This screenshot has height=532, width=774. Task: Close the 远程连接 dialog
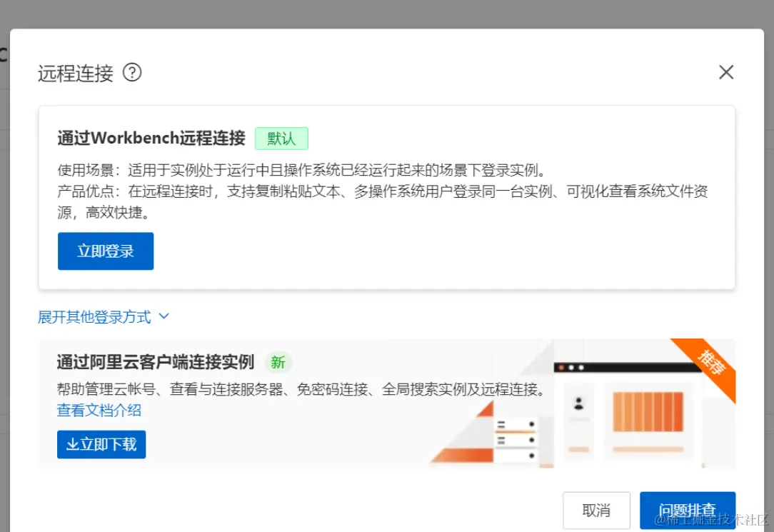pyautogui.click(x=725, y=73)
